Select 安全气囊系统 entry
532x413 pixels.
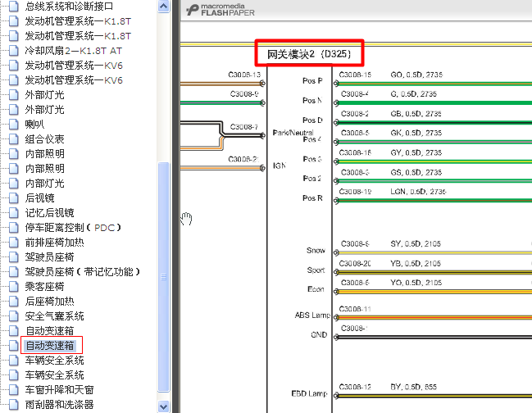click(x=54, y=316)
